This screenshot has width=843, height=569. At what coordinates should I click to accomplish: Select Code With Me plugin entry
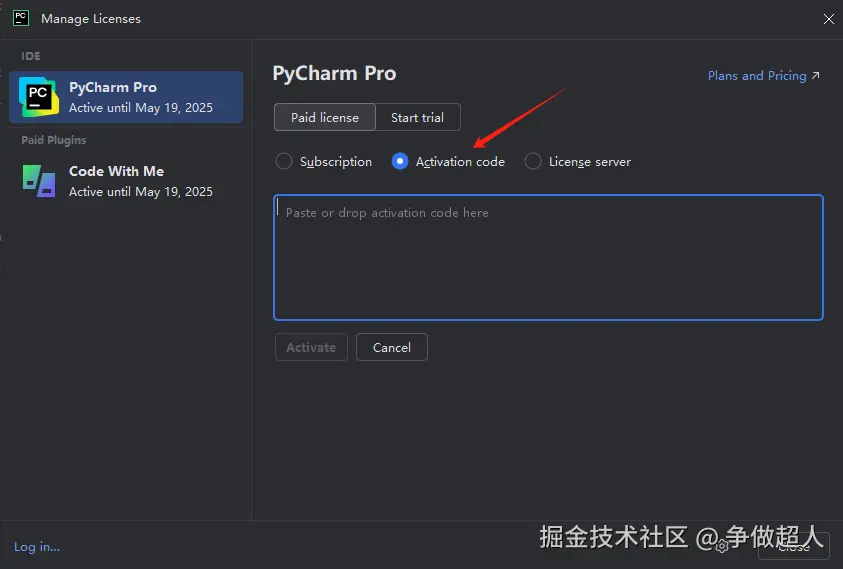(x=126, y=181)
